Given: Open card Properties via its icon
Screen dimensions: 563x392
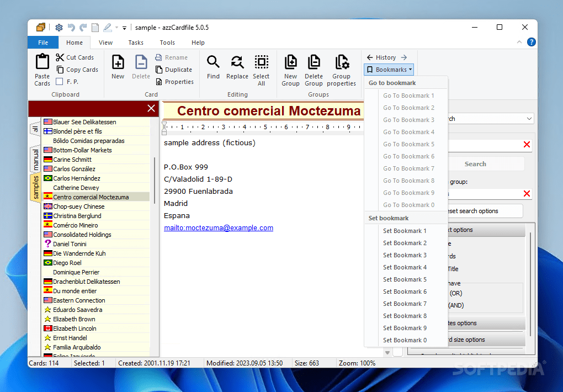Looking at the screenshot, I should (x=160, y=81).
